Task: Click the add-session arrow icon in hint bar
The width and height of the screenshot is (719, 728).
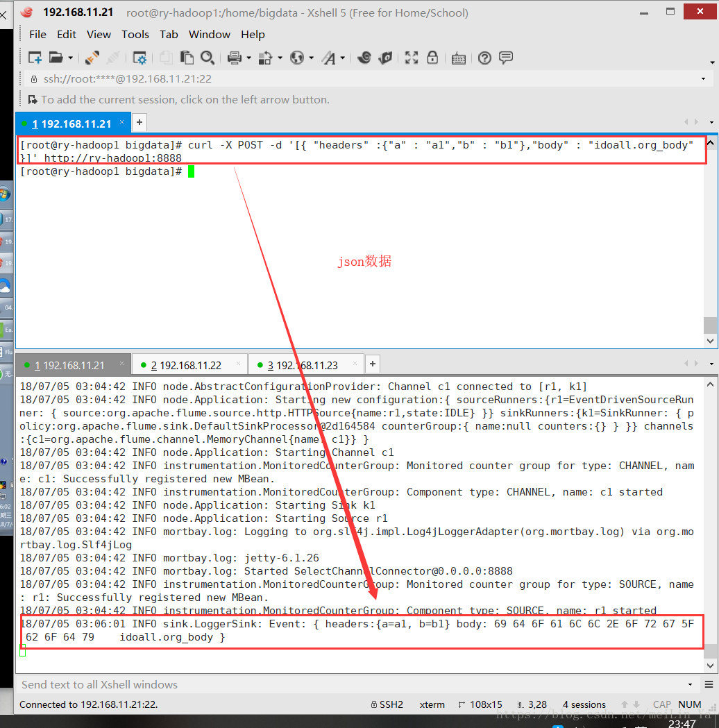Action: click(x=33, y=100)
